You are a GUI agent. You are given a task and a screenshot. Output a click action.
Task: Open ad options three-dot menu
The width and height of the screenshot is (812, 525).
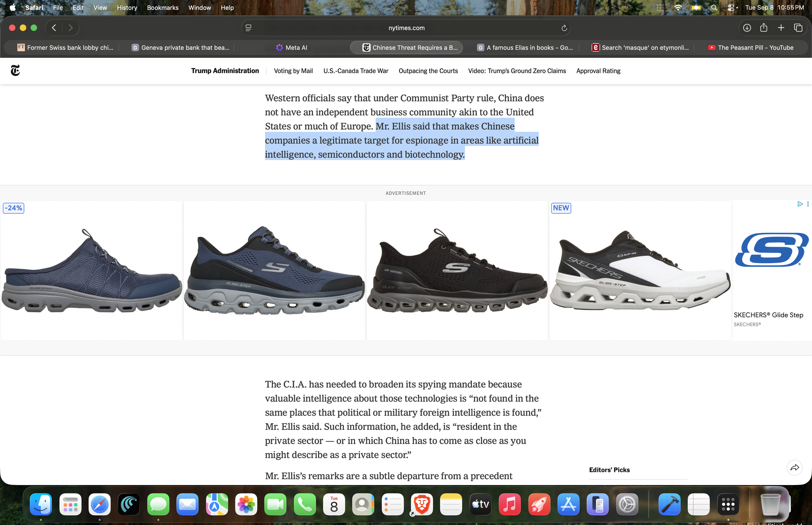pos(807,204)
